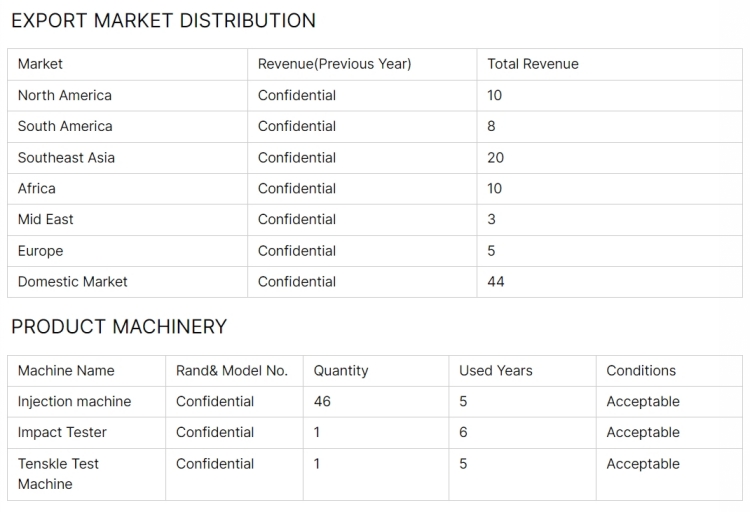Select South America total revenue value 8
Viewport: 750px width, 512px height.
(x=491, y=126)
